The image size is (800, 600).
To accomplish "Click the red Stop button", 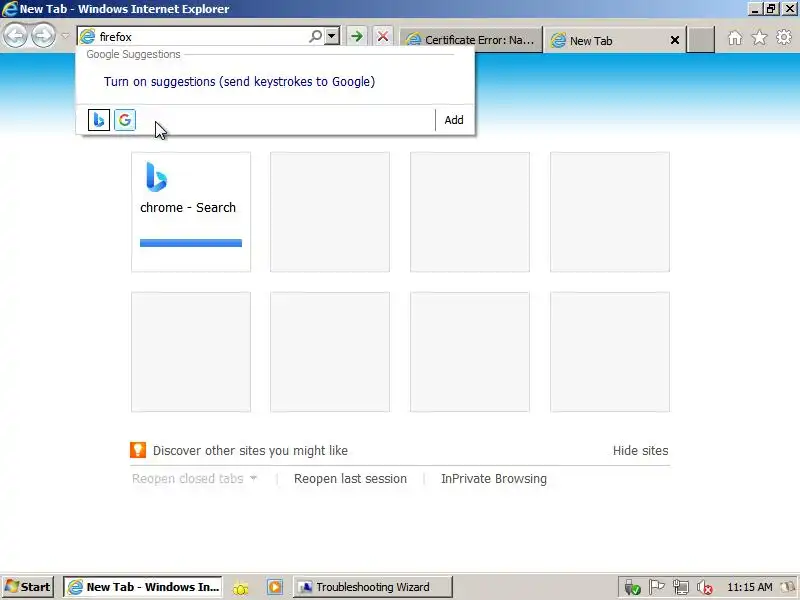I will pyautogui.click(x=383, y=36).
